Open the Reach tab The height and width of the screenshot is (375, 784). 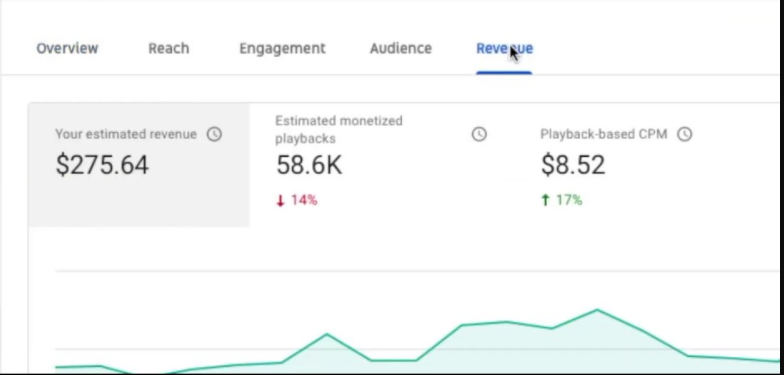(168, 48)
